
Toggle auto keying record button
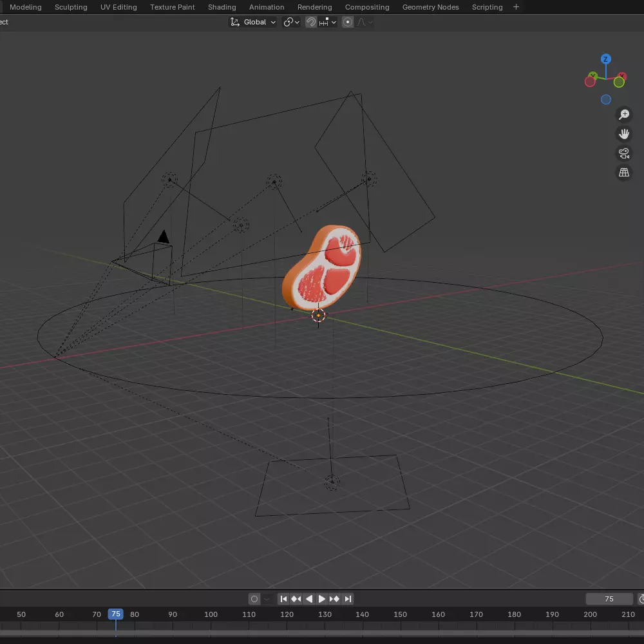click(254, 599)
